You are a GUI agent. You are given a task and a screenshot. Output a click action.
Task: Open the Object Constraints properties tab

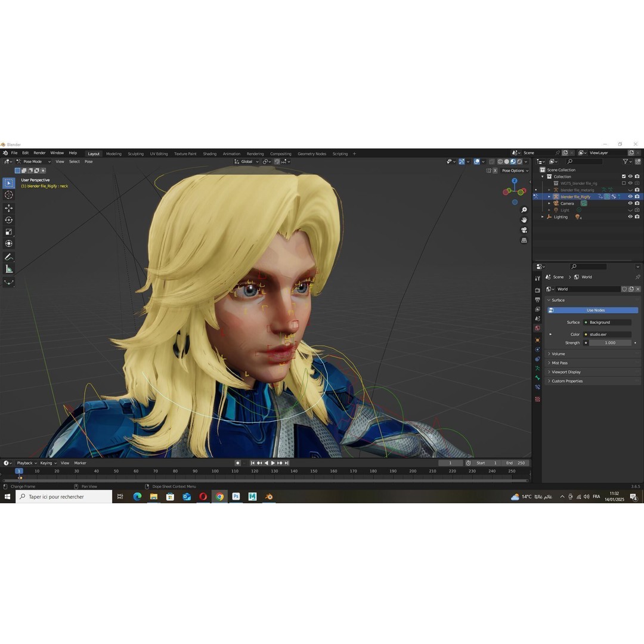point(537,359)
